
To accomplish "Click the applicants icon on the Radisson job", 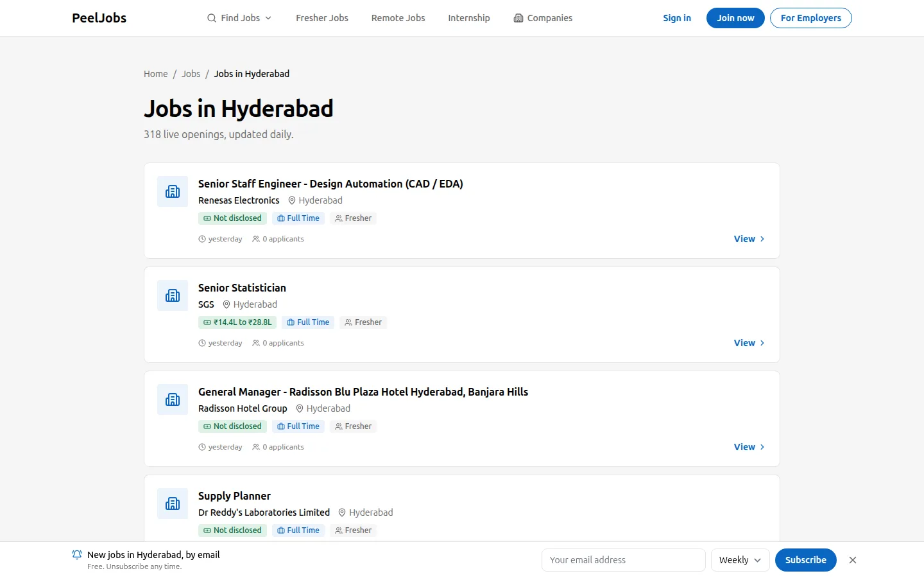I will coord(256,447).
